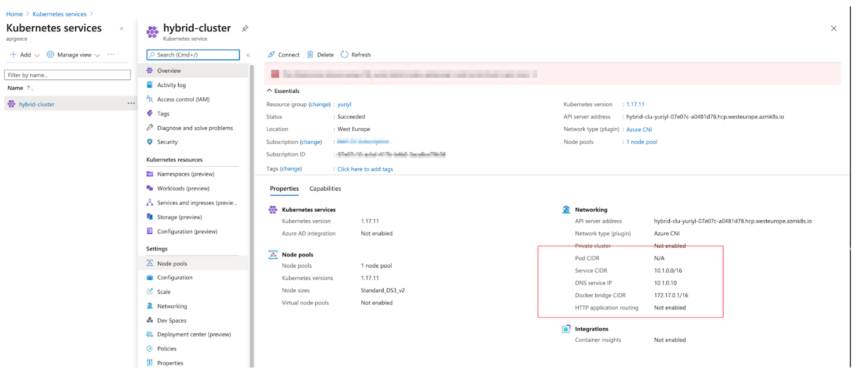Sort the list by Name column
868x379 pixels.
(x=20, y=88)
